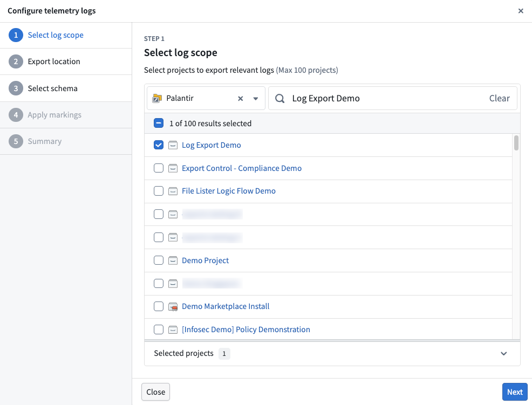Check the blurred row below Demo Project
This screenshot has height=405, width=532.
pos(159,283)
